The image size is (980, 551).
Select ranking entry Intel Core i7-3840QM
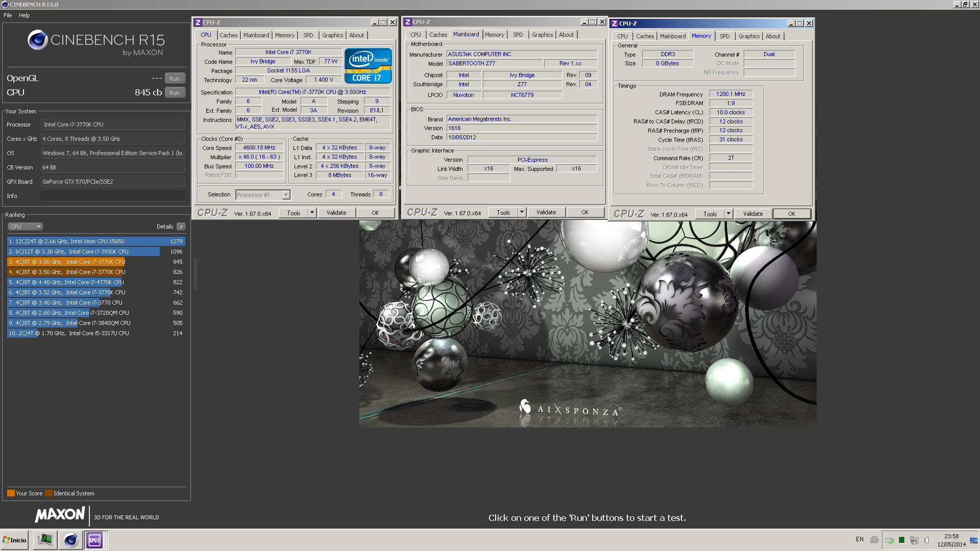[x=96, y=323]
